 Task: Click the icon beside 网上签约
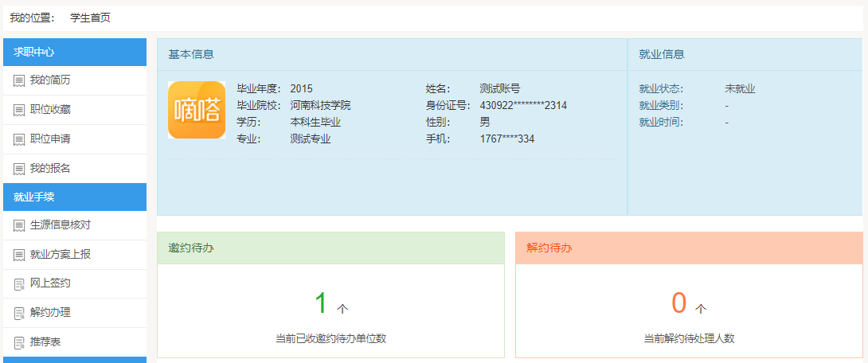point(19,284)
